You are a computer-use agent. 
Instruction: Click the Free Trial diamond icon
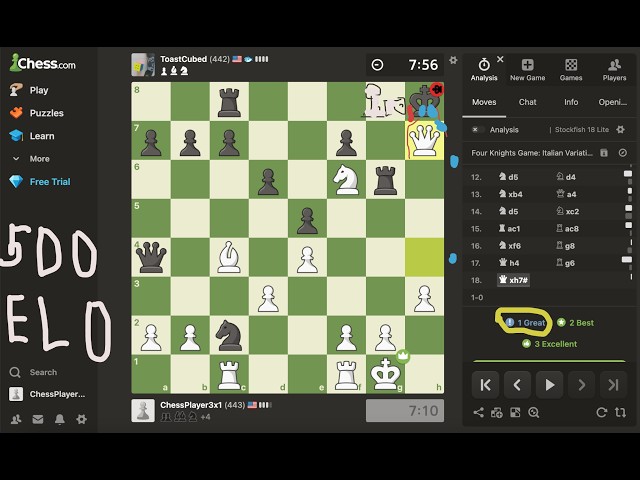[x=16, y=182]
